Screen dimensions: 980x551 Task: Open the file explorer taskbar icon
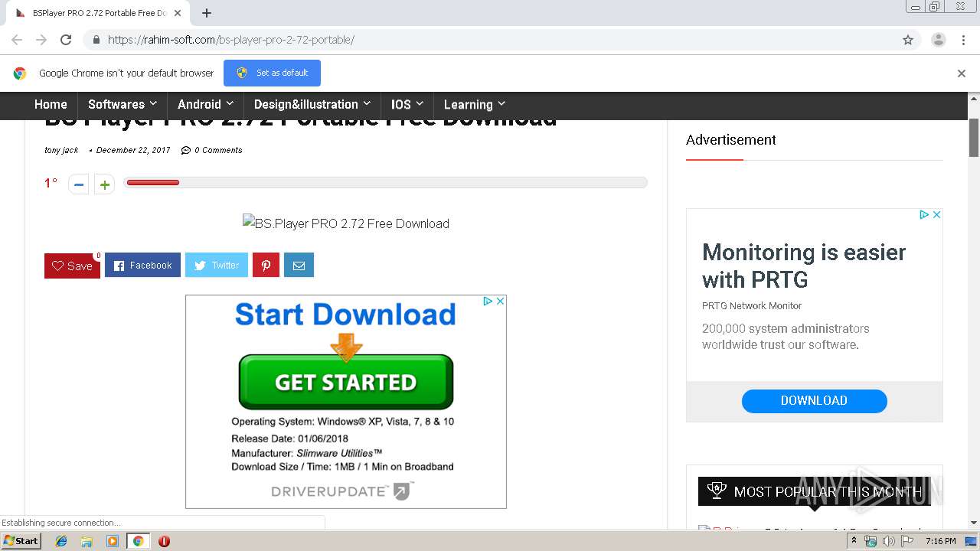point(87,541)
